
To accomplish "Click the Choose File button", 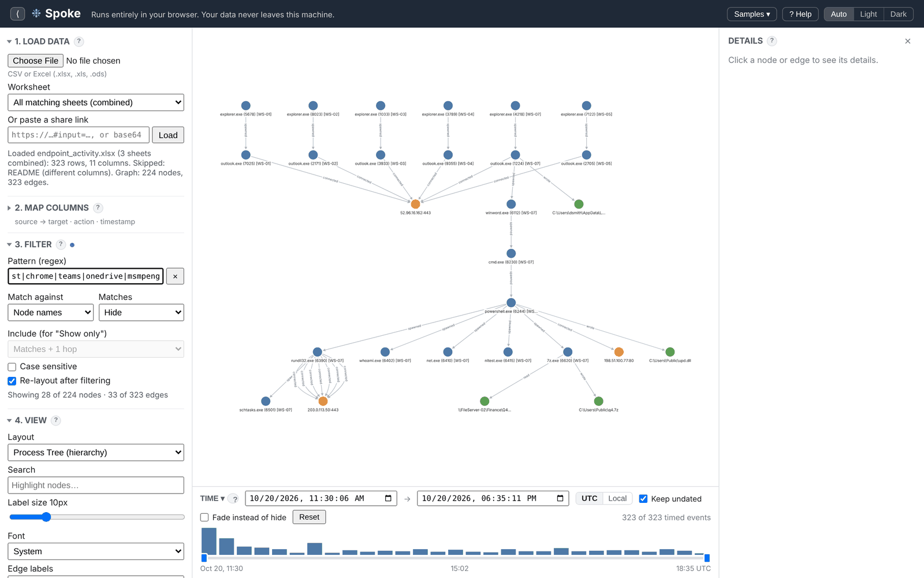I will click(36, 61).
